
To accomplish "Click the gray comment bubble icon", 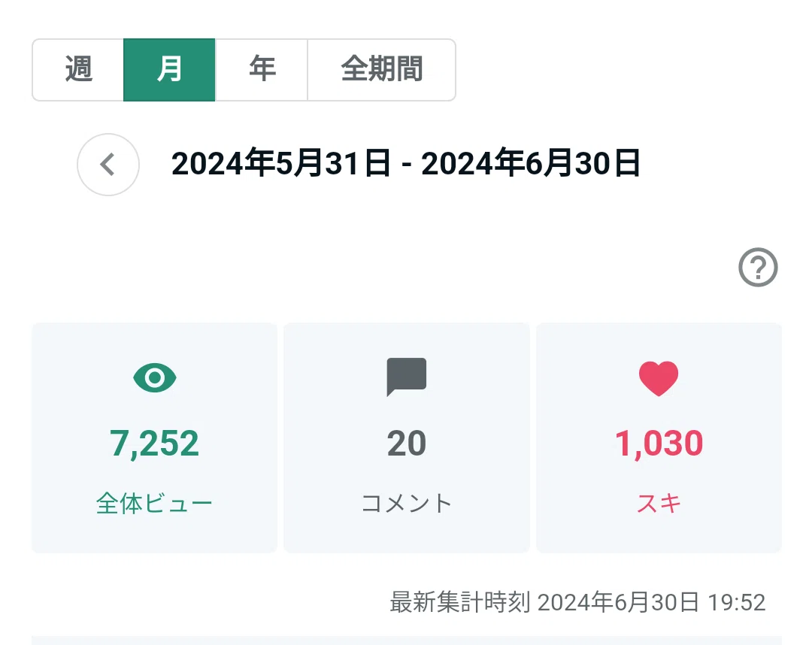I will pos(407,377).
